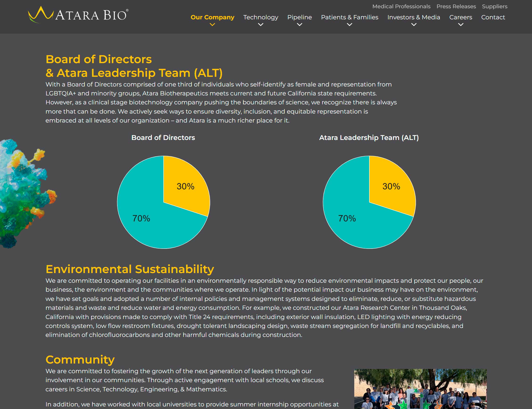This screenshot has width=532, height=409.
Task: Expand the chevron under Careers
Action: coord(461,25)
